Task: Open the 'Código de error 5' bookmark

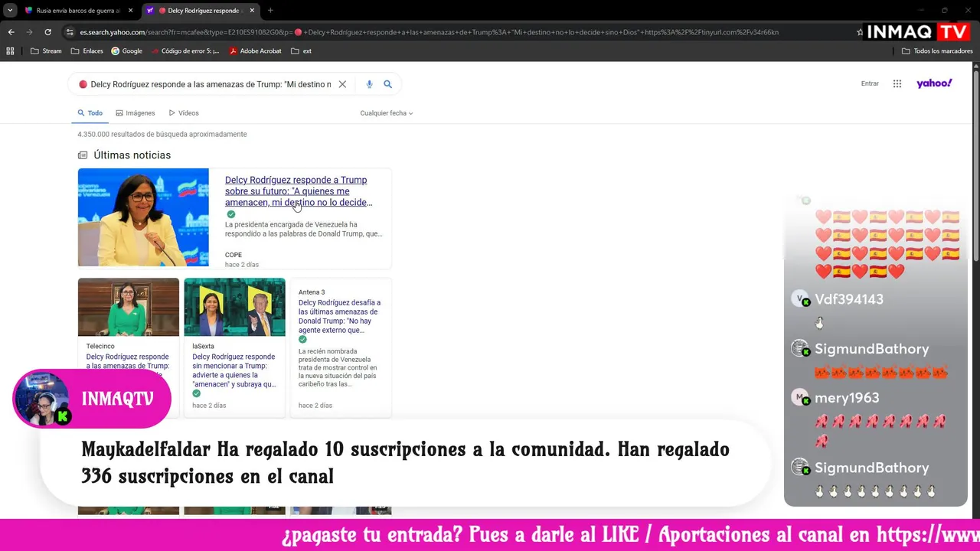Action: click(185, 51)
